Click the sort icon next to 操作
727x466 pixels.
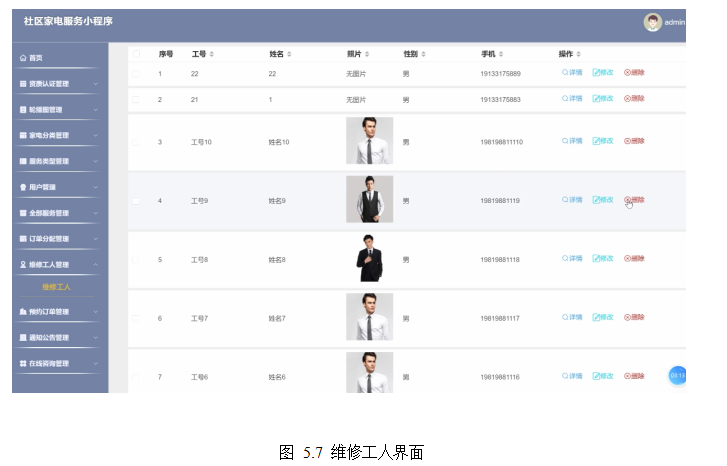tap(579, 54)
